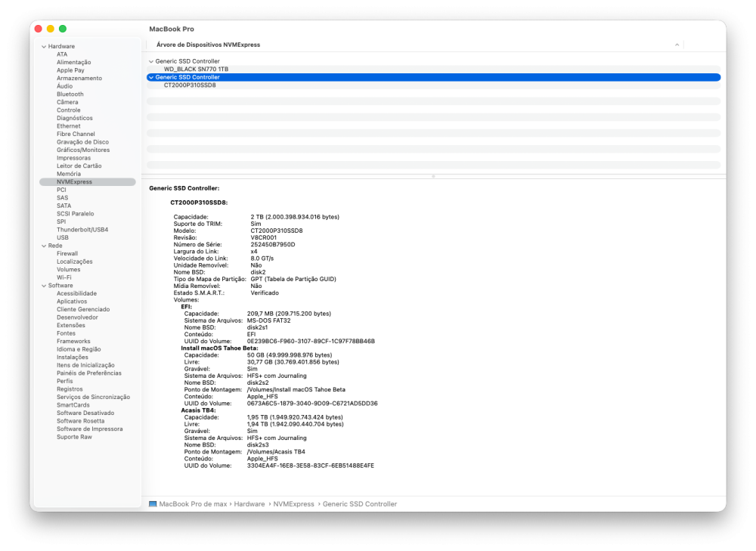This screenshot has height=551, width=756.
Task: Open the Câmera entry
Action: pos(67,102)
